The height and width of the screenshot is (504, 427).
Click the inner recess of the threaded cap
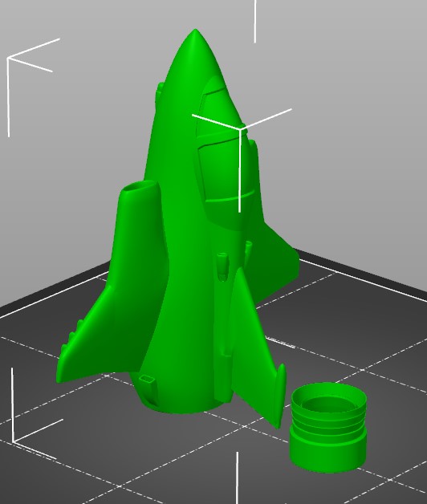pyautogui.click(x=328, y=404)
